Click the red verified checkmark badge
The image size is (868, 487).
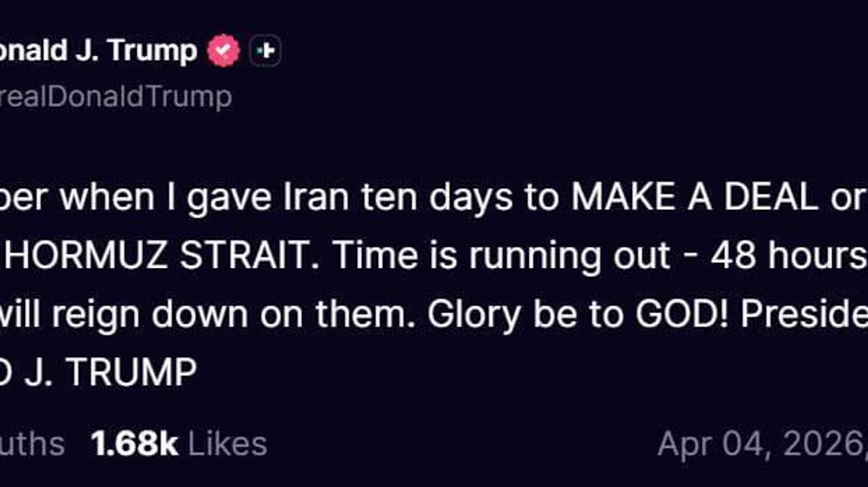click(223, 50)
